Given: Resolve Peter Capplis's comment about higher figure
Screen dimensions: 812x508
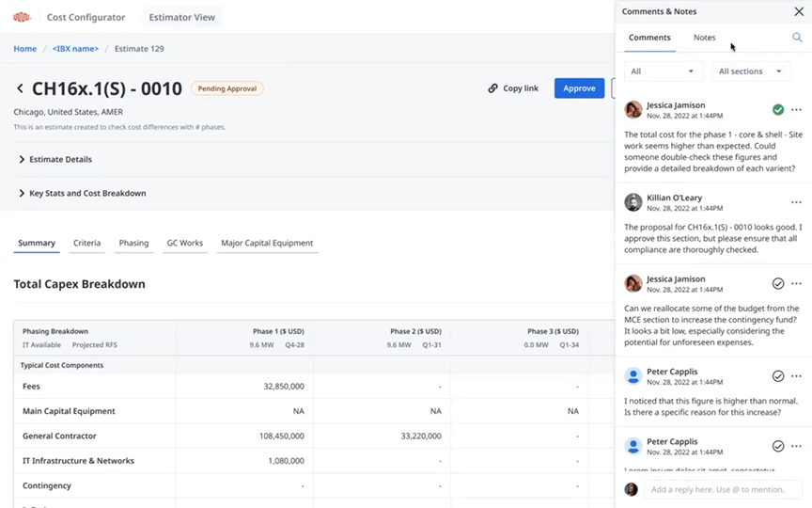Looking at the screenshot, I should click(x=778, y=376).
